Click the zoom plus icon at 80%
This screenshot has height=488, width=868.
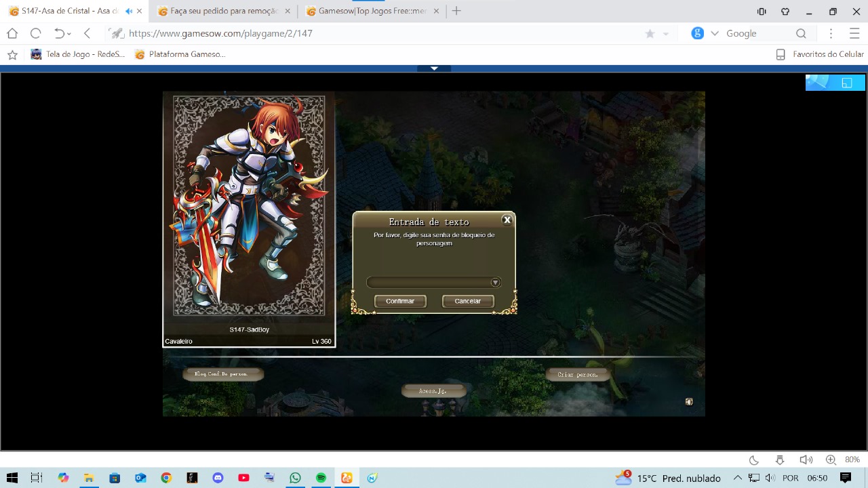(x=831, y=460)
